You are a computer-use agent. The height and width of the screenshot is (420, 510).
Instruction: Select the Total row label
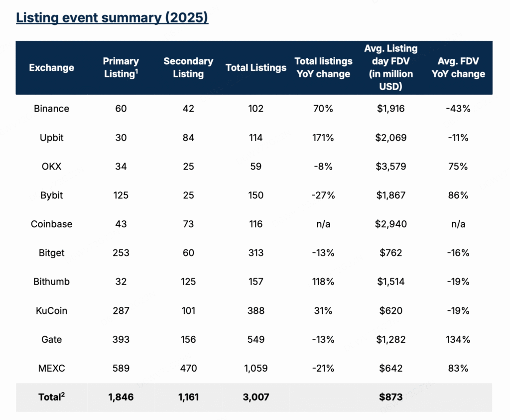(52, 398)
